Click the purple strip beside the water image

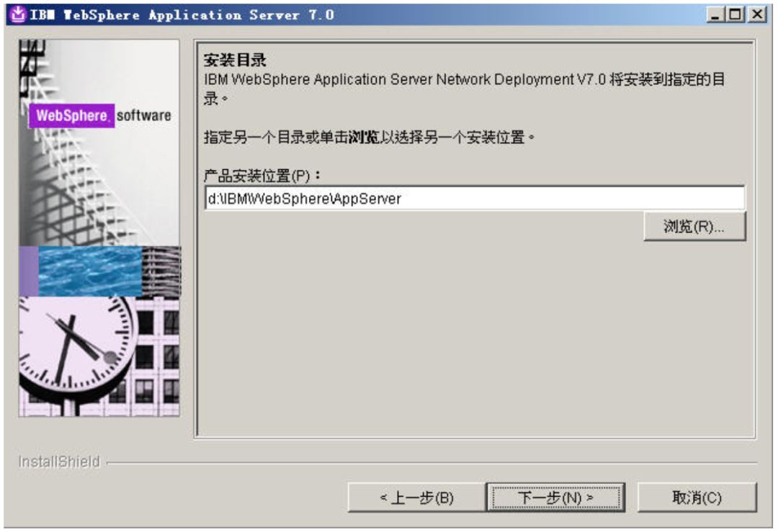point(29,271)
